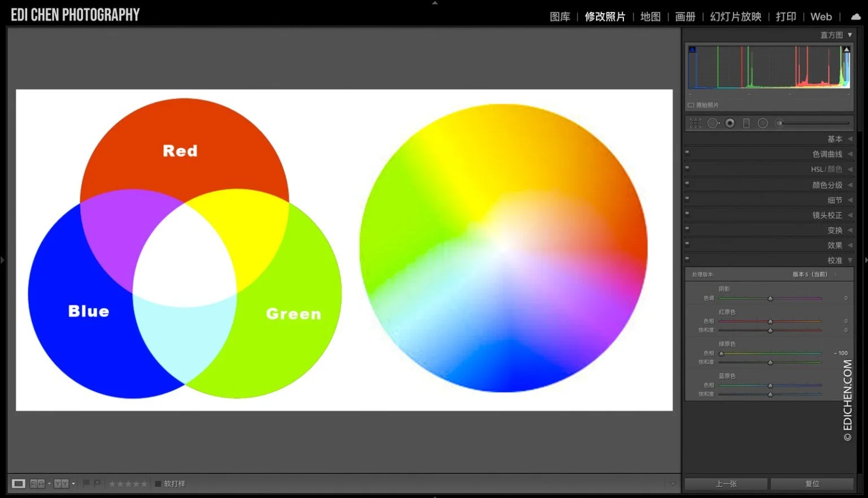
Task: Toggle the 镜头校正 panel on/off switch
Action: (687, 213)
